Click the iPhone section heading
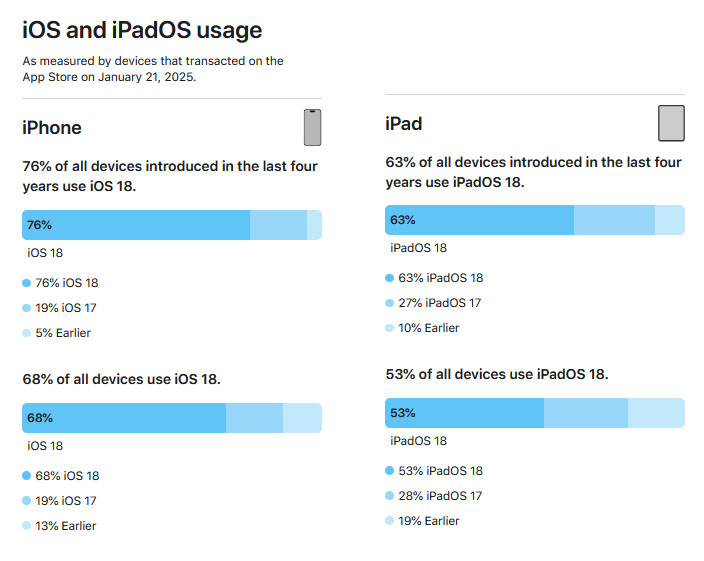Image resolution: width=704 pixels, height=561 pixels. coord(52,128)
